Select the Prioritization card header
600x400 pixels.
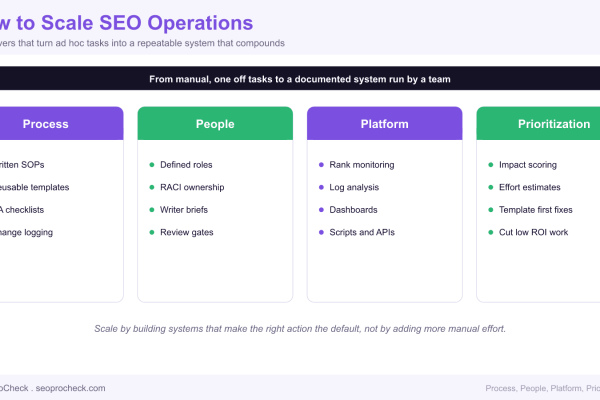(x=538, y=123)
